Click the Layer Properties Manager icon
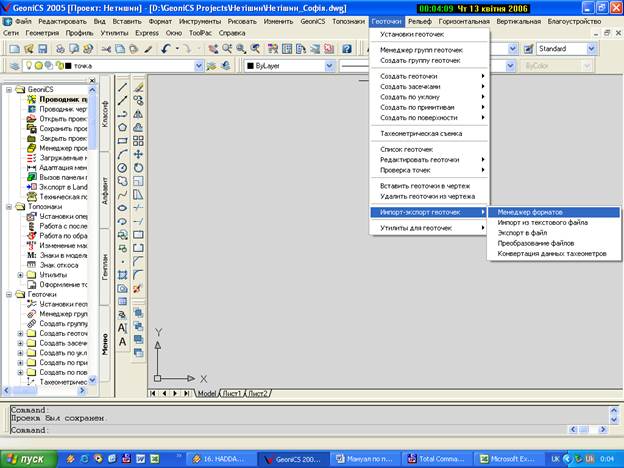The width and height of the screenshot is (624, 468). [15, 66]
